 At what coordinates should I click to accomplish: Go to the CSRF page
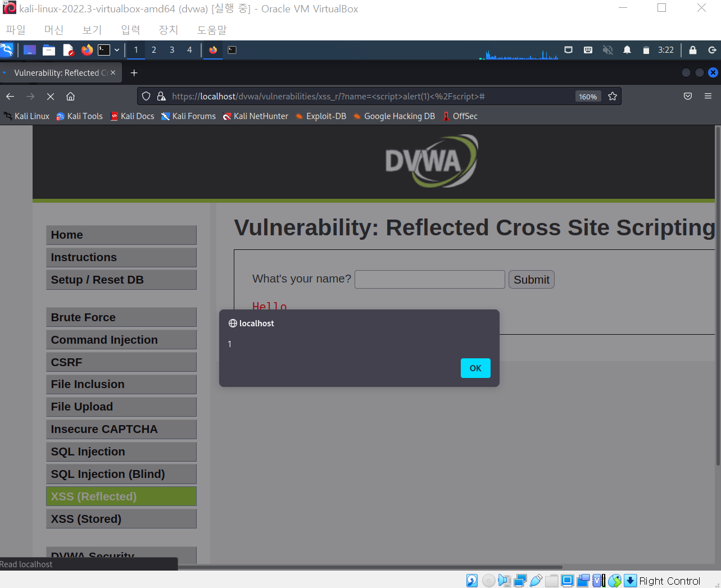(x=121, y=362)
